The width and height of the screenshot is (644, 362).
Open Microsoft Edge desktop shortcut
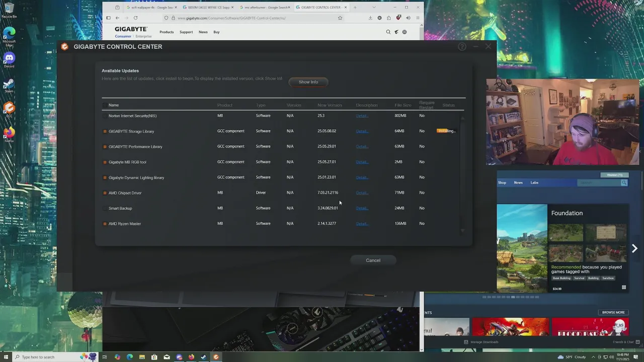[9, 36]
